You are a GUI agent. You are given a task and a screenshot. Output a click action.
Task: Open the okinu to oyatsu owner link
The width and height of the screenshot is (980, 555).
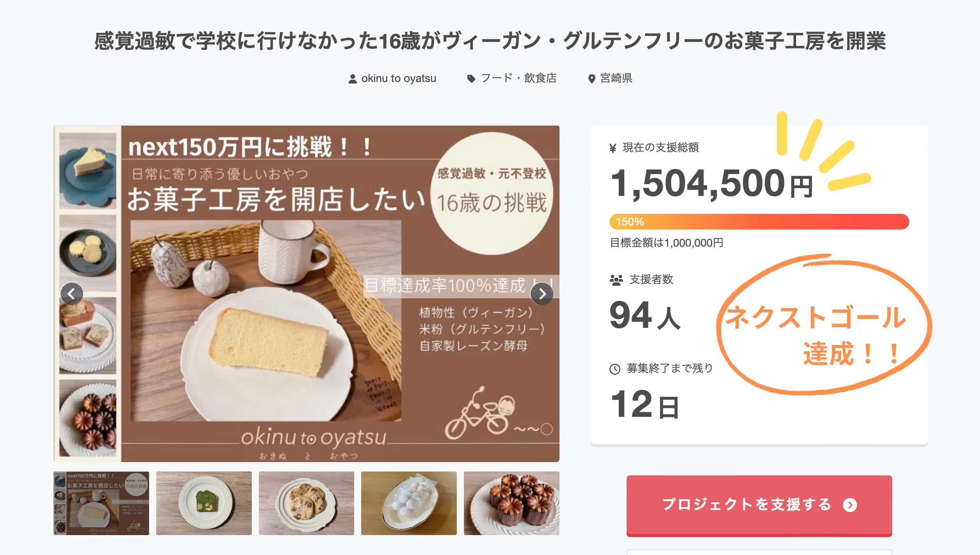[398, 78]
